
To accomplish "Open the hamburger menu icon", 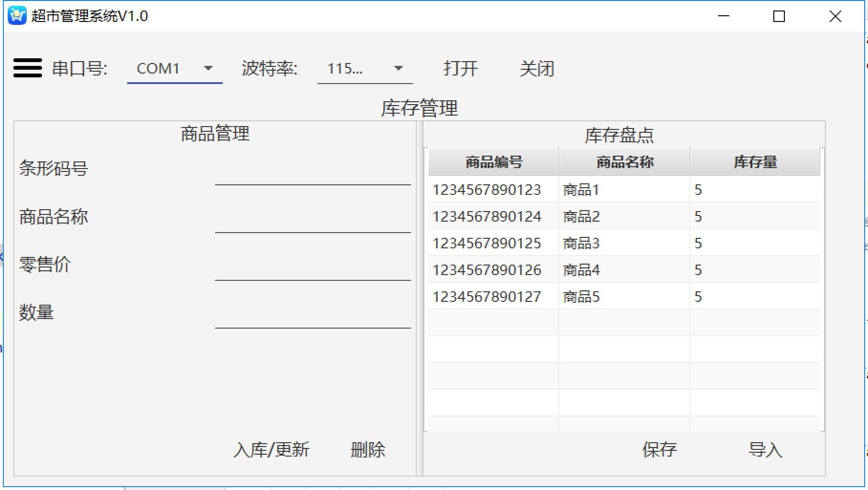I will (28, 68).
